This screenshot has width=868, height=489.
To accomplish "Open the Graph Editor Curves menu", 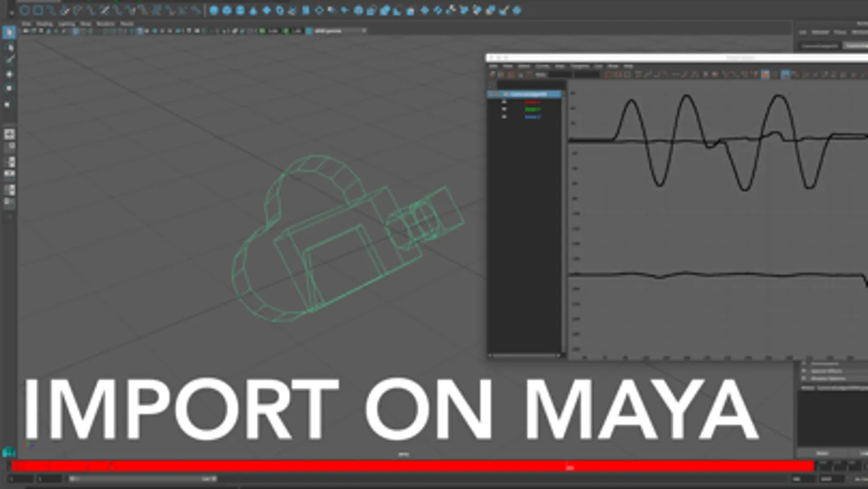I will coord(542,66).
